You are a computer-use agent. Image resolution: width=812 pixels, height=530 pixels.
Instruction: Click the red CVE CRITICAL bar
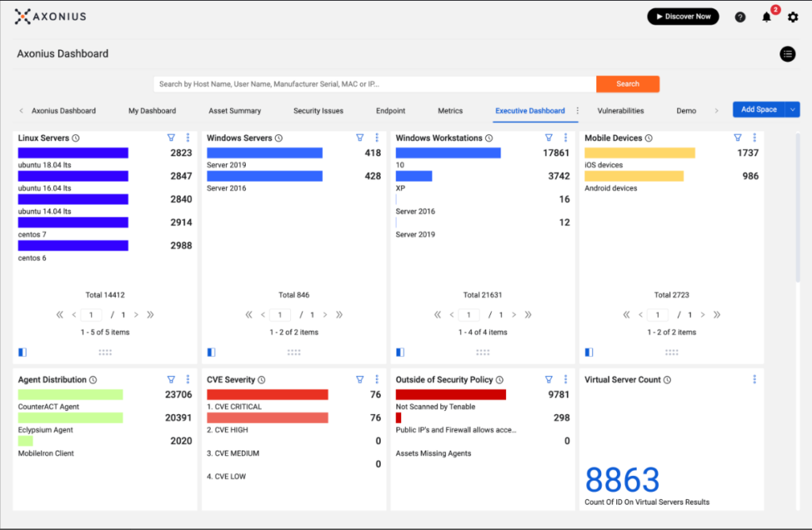[267, 395]
